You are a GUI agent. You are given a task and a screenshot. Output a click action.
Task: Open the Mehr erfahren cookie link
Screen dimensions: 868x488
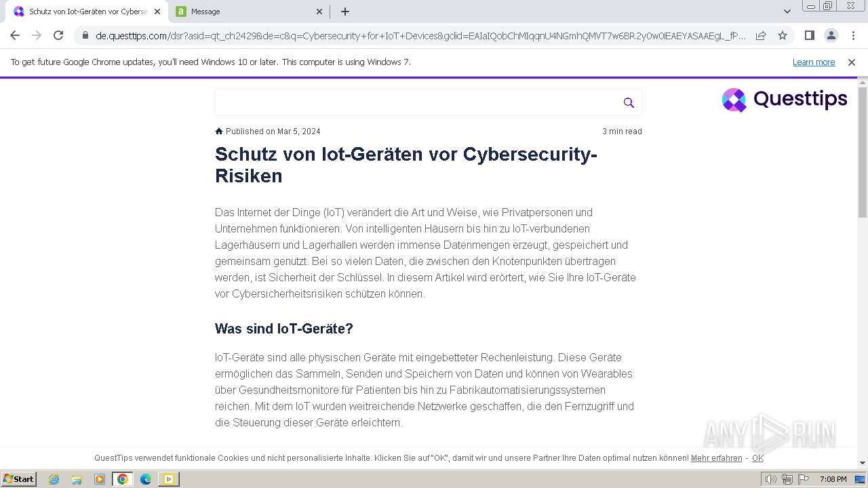pyautogui.click(x=716, y=458)
